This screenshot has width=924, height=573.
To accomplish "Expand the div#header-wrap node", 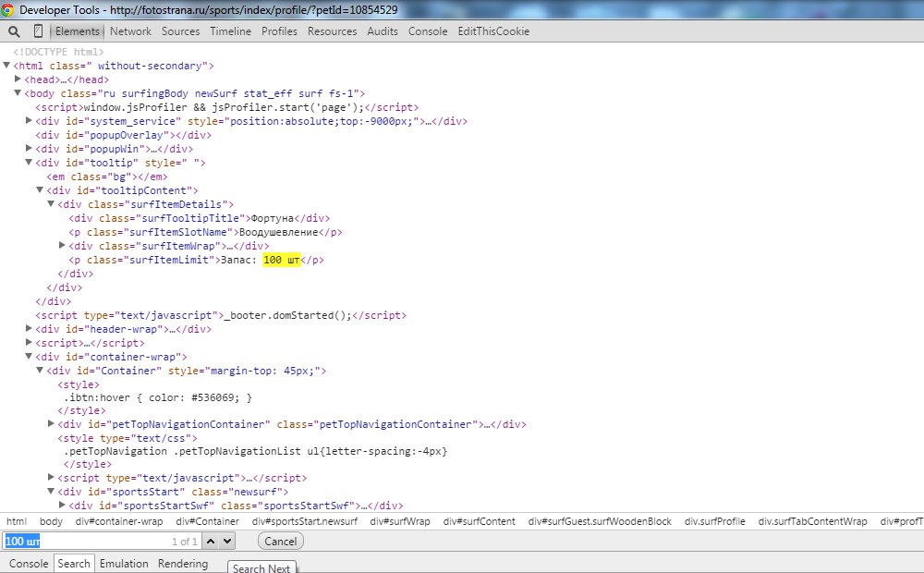I will click(x=29, y=328).
